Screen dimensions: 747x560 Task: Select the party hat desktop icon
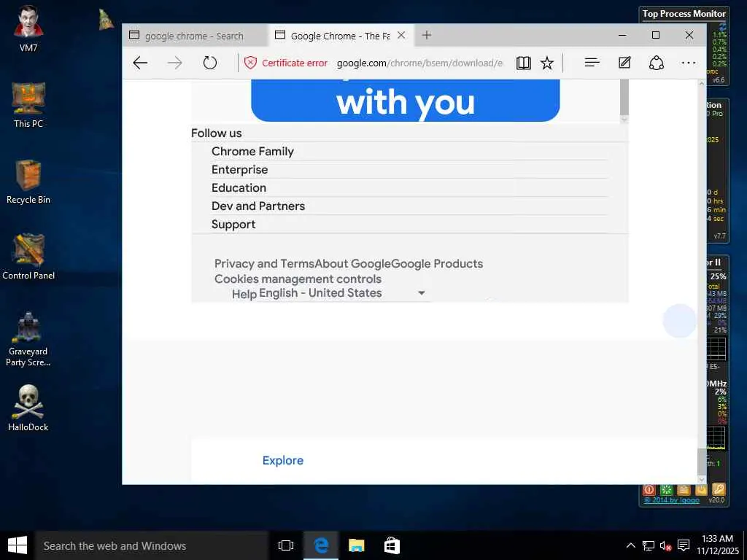pos(106,20)
